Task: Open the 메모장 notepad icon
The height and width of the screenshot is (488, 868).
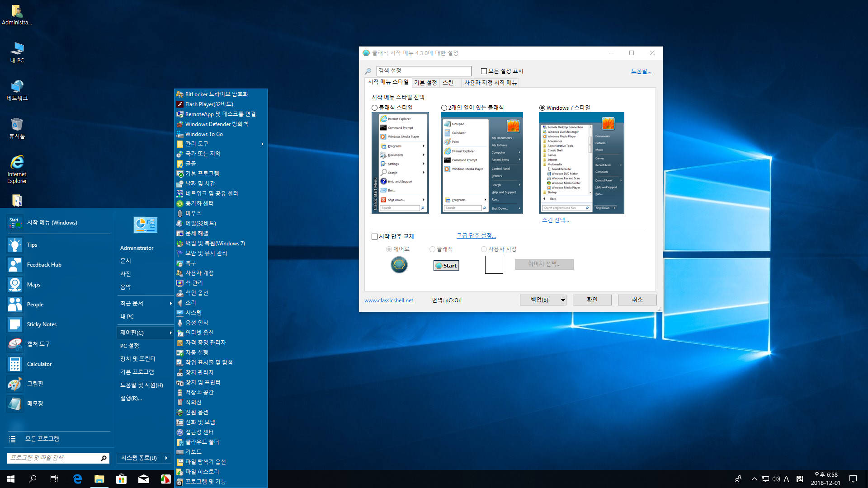Action: coord(15,404)
